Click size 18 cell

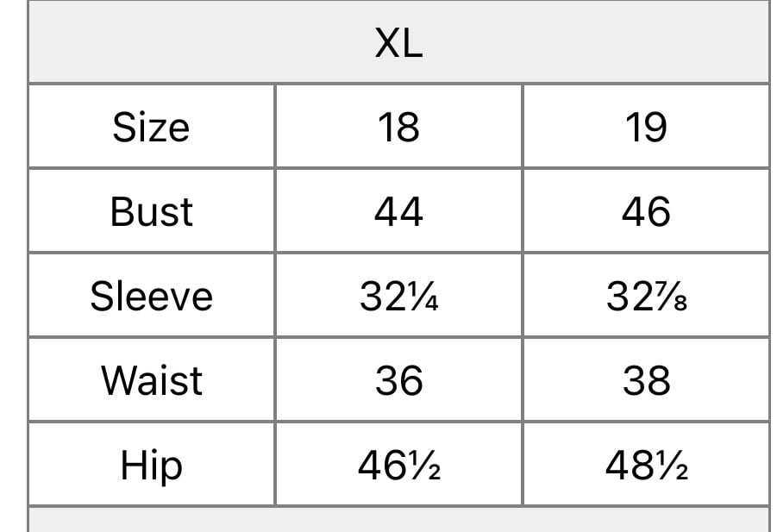pyautogui.click(x=399, y=127)
